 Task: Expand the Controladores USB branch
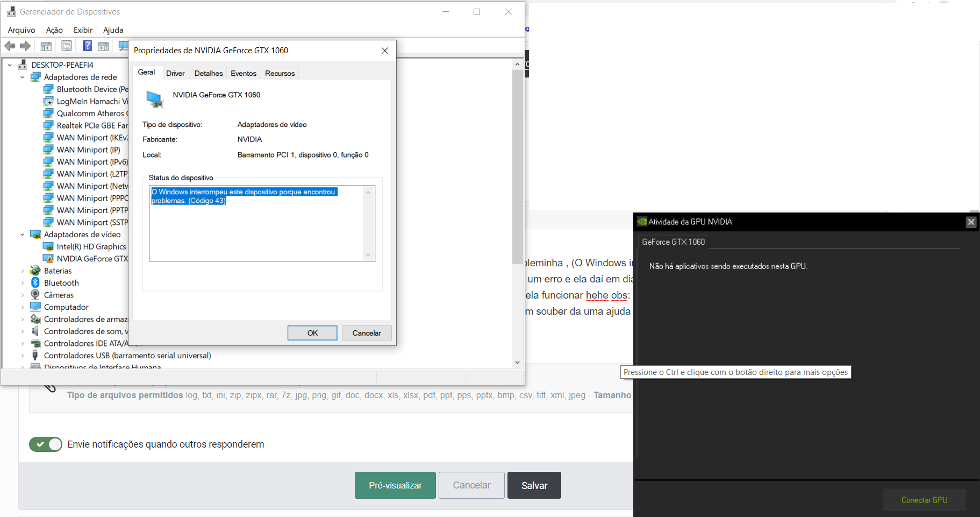23,356
